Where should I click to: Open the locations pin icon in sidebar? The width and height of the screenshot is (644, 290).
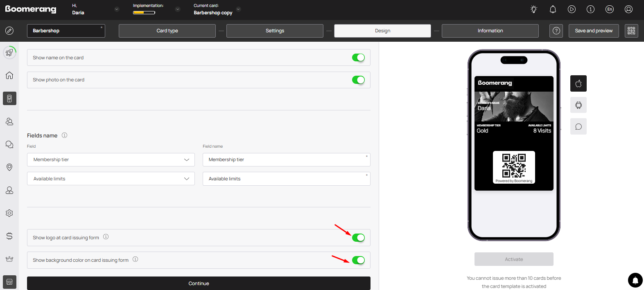click(x=9, y=167)
